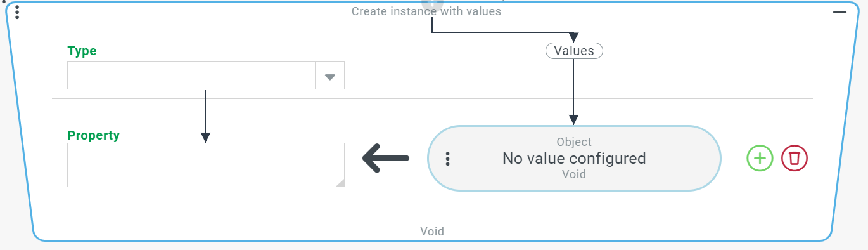Click the circular icon above block title
This screenshot has height=250, width=868.
pyautogui.click(x=432, y=3)
